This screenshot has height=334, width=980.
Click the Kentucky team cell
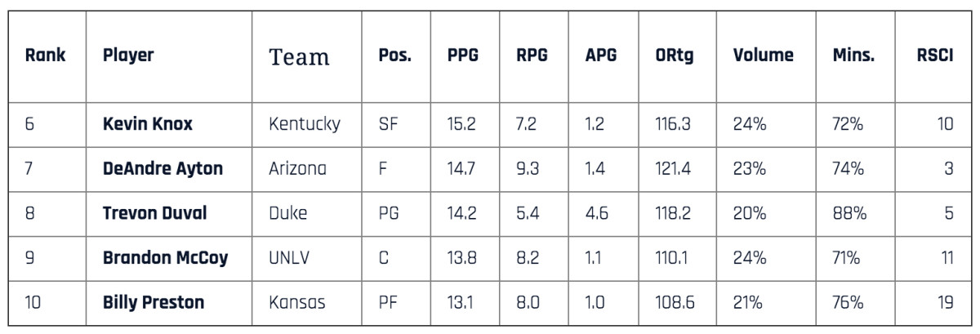(305, 125)
